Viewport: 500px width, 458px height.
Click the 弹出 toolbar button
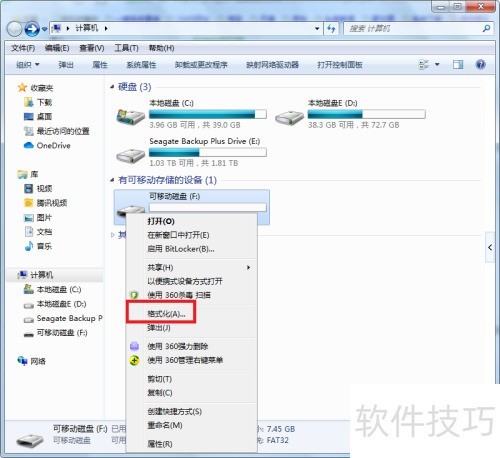66,65
